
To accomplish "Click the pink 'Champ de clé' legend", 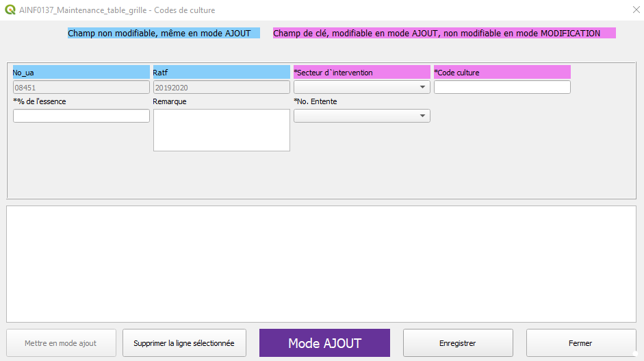I will [x=444, y=34].
